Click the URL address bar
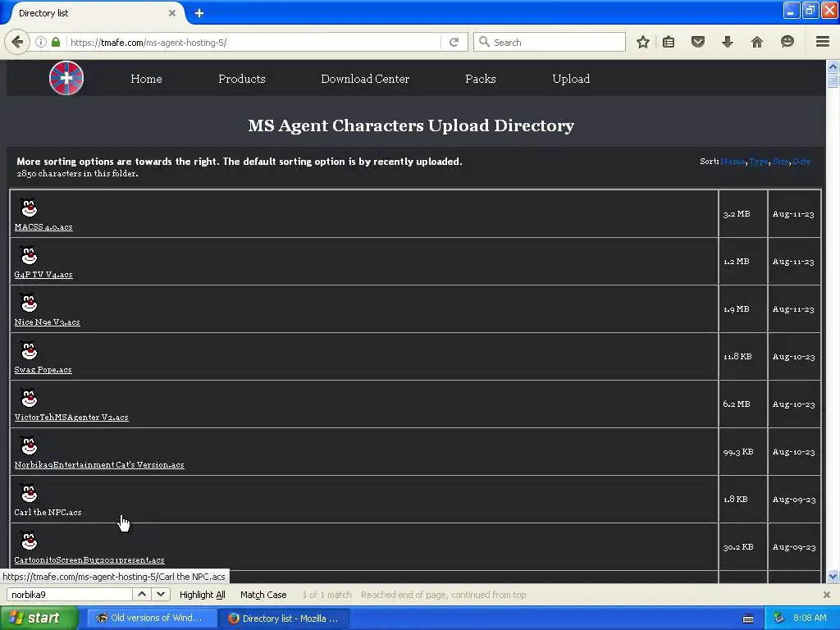The height and width of the screenshot is (630, 840). [x=254, y=42]
